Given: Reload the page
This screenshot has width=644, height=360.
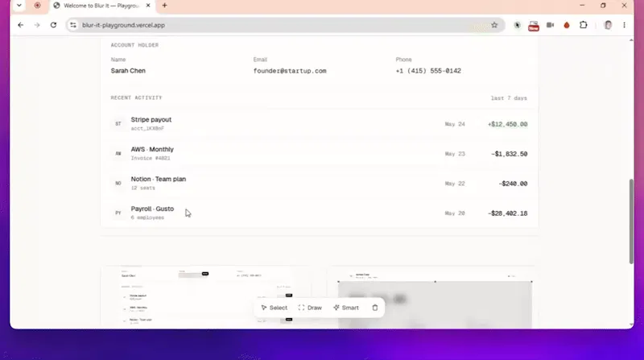Looking at the screenshot, I should click(53, 25).
